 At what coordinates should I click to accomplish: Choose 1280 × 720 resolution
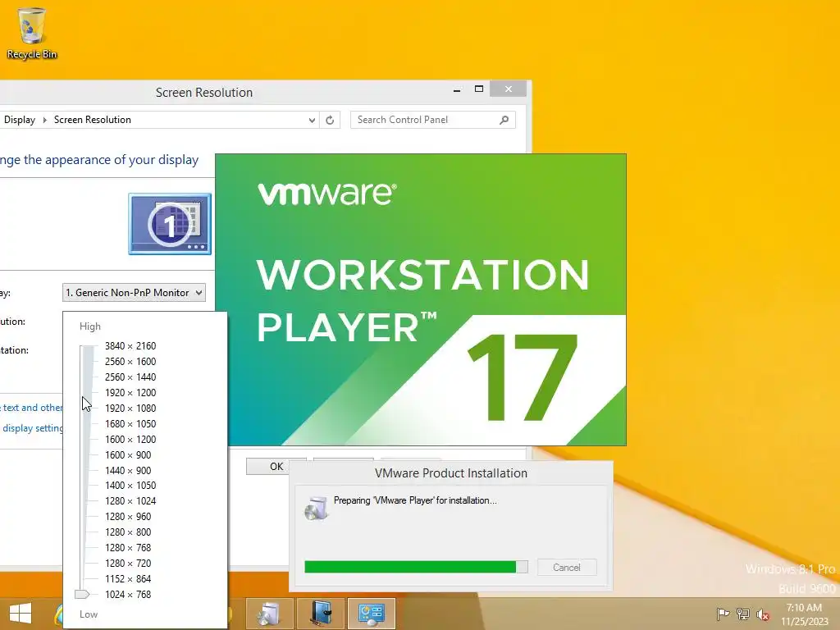(128, 563)
